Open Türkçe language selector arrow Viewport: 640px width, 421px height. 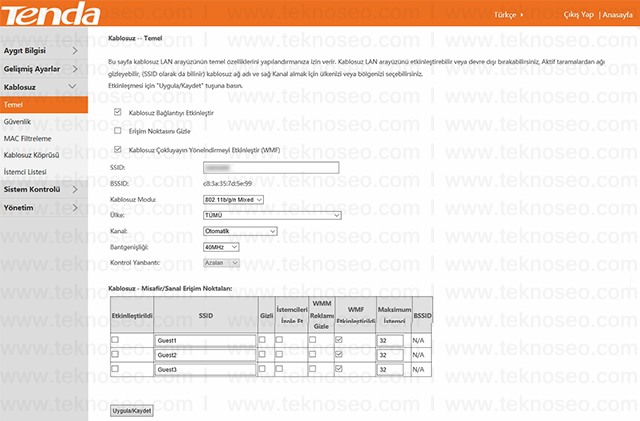[x=522, y=15]
